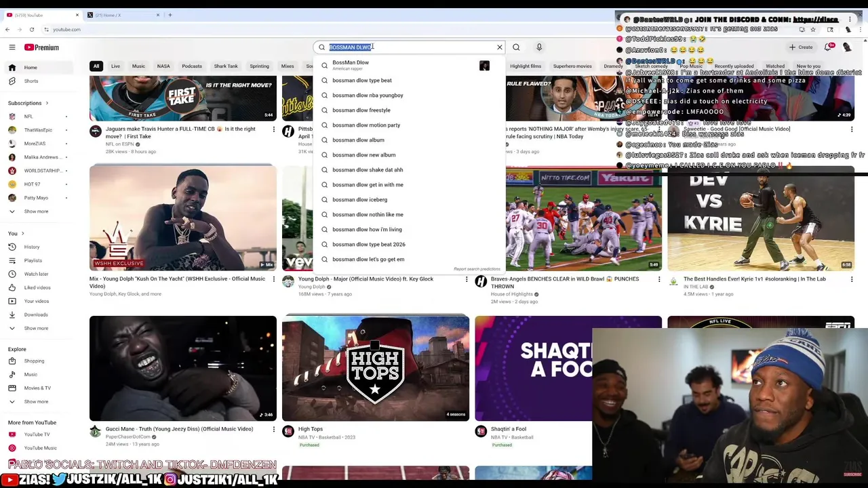Open YouTube Music in sidebar

(39, 448)
